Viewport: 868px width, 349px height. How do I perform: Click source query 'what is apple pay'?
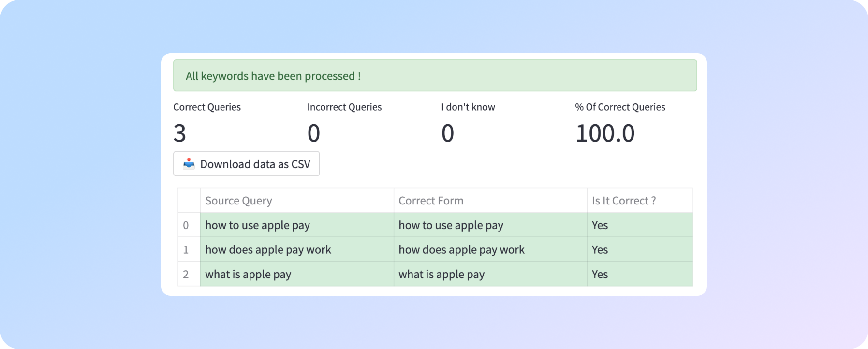[248, 275]
